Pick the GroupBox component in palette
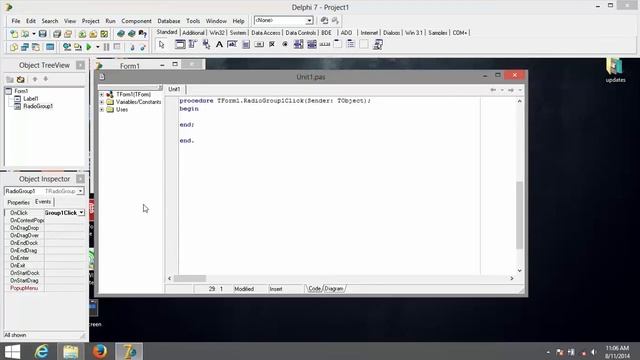Viewport: 640px width, 360px height. pos(338,44)
